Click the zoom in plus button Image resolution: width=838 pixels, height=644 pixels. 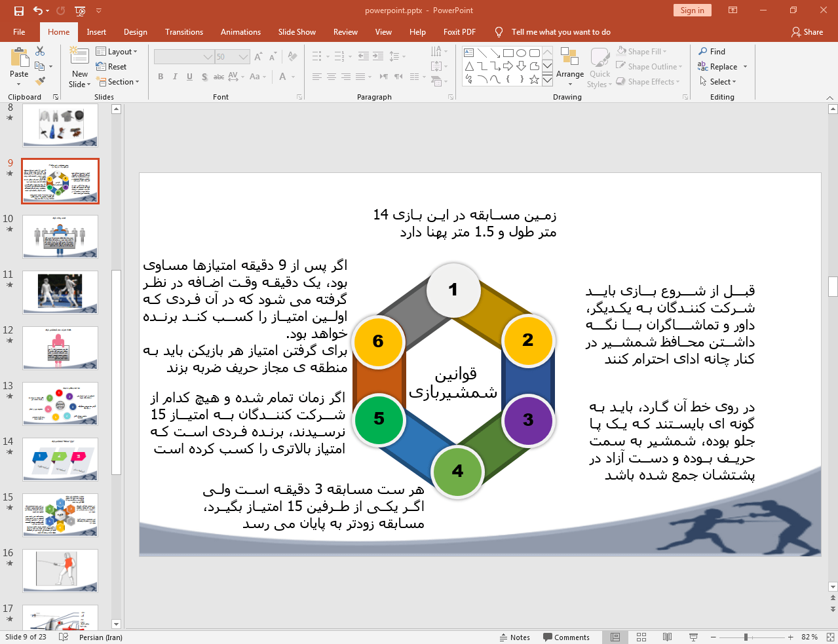click(791, 637)
